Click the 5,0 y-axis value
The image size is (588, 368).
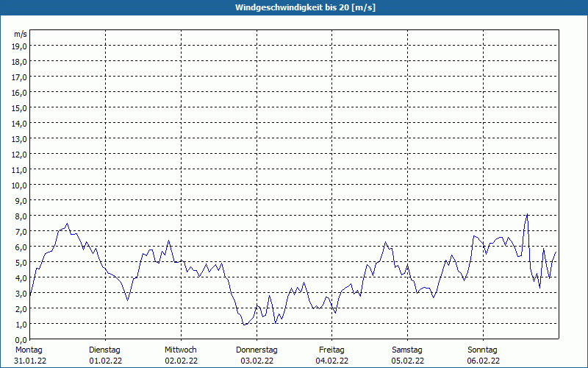pyautogui.click(x=21, y=263)
